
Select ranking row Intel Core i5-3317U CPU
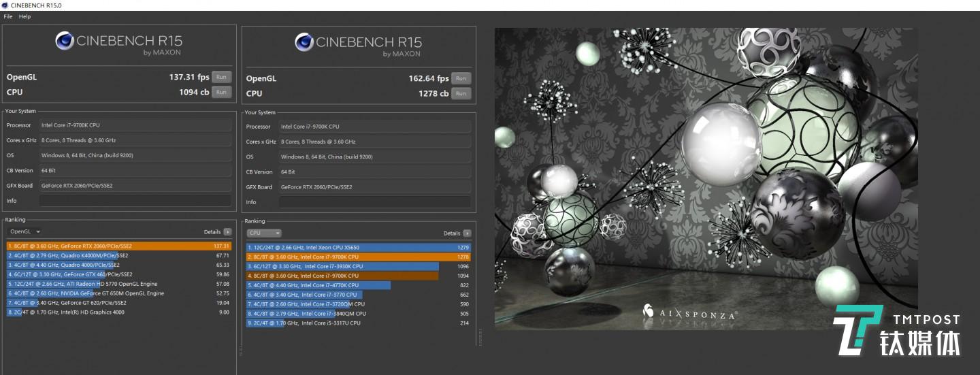[359, 323]
